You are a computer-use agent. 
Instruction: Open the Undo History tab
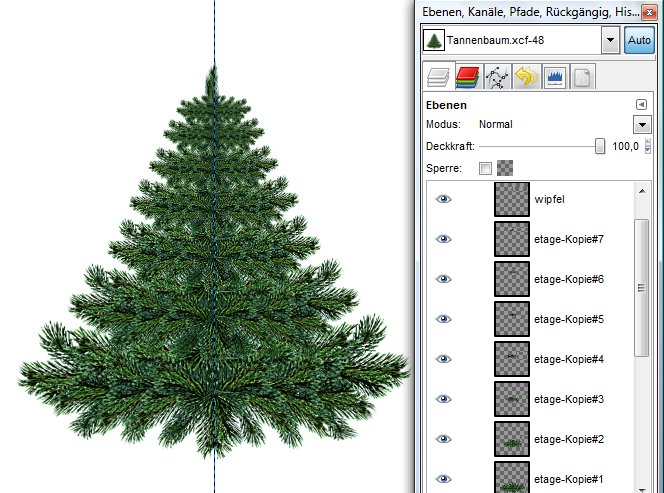coord(526,77)
